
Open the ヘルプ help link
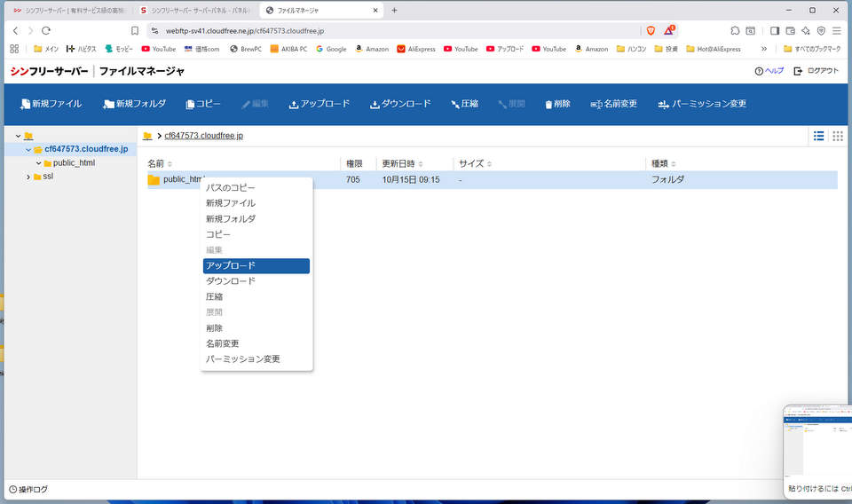[769, 71]
